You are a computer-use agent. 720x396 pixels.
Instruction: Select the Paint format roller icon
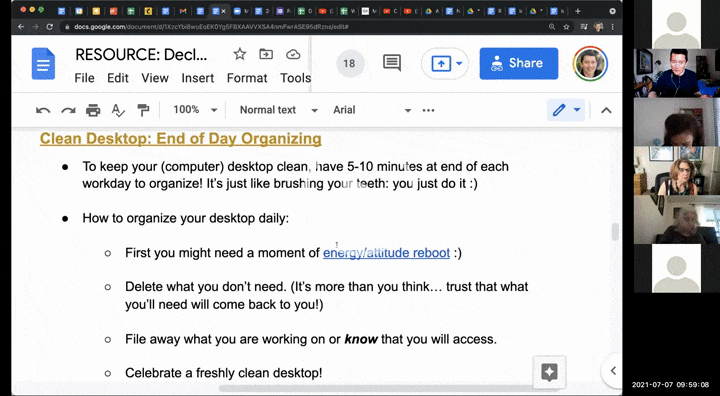point(143,110)
